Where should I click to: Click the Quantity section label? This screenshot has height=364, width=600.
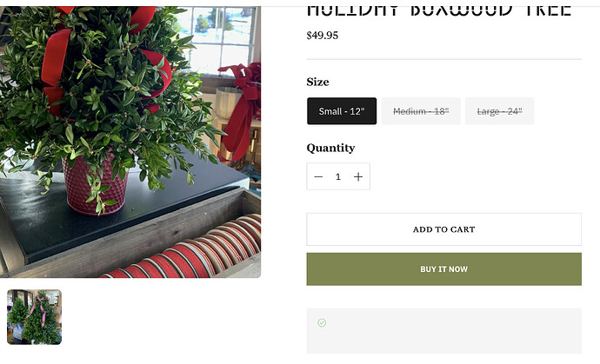pyautogui.click(x=330, y=148)
